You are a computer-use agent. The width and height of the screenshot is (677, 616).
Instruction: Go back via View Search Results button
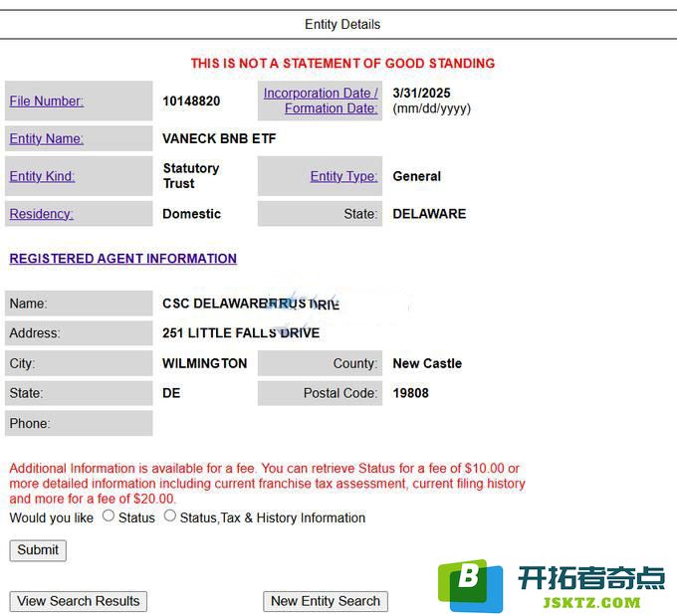78,601
